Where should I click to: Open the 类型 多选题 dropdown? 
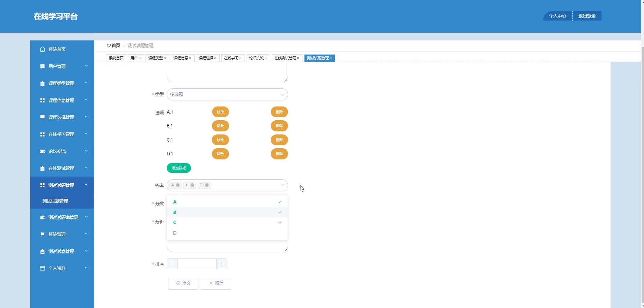coord(227,94)
